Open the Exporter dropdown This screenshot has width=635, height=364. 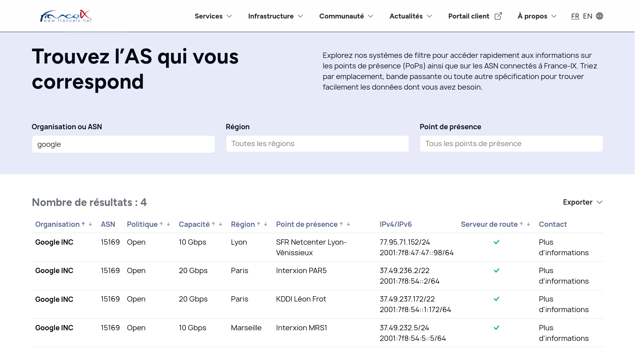(583, 202)
